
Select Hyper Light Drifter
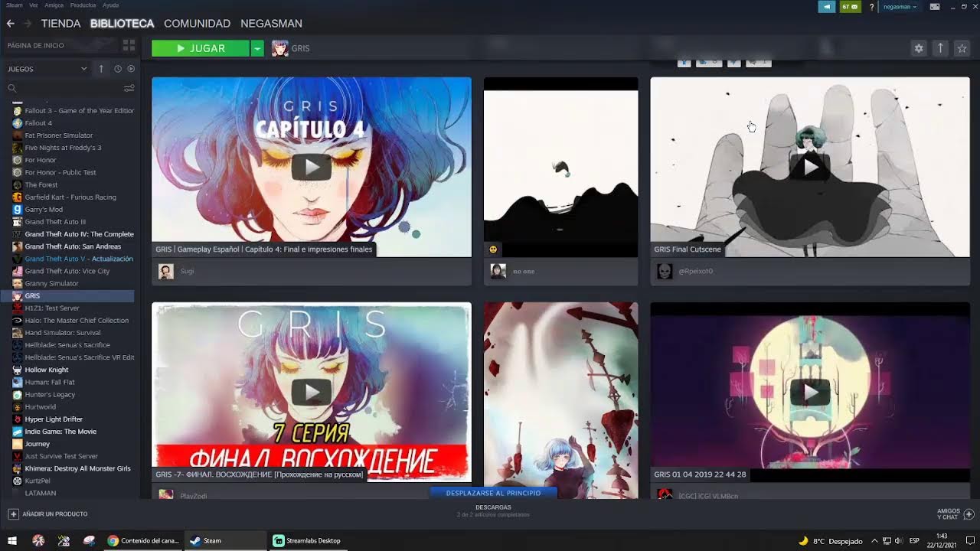[x=54, y=419]
